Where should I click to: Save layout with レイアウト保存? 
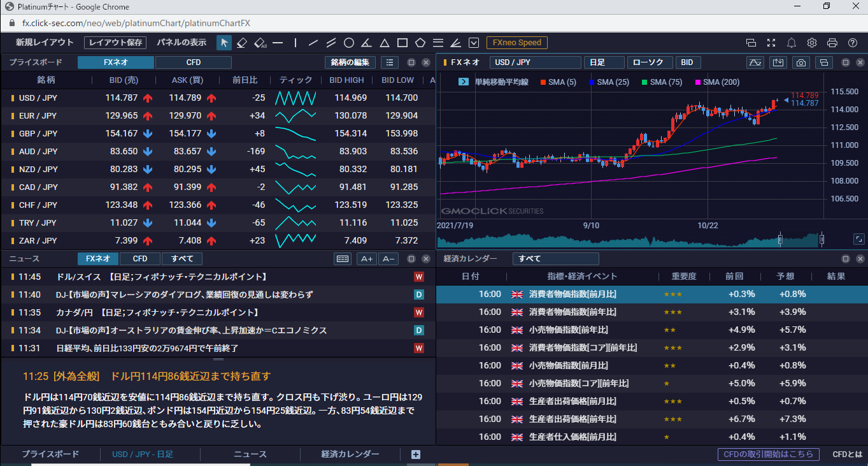(x=115, y=43)
